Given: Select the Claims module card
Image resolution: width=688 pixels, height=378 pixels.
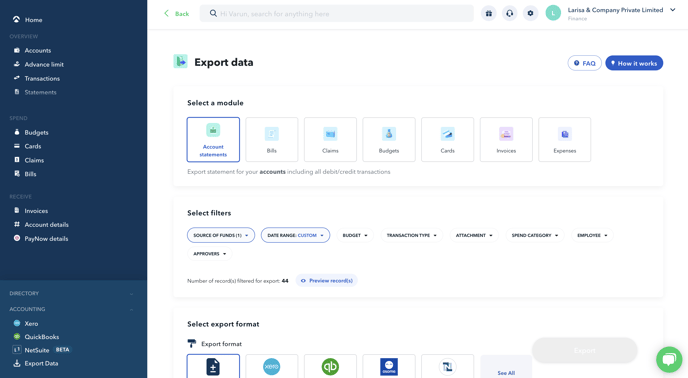Looking at the screenshot, I should click(330, 140).
